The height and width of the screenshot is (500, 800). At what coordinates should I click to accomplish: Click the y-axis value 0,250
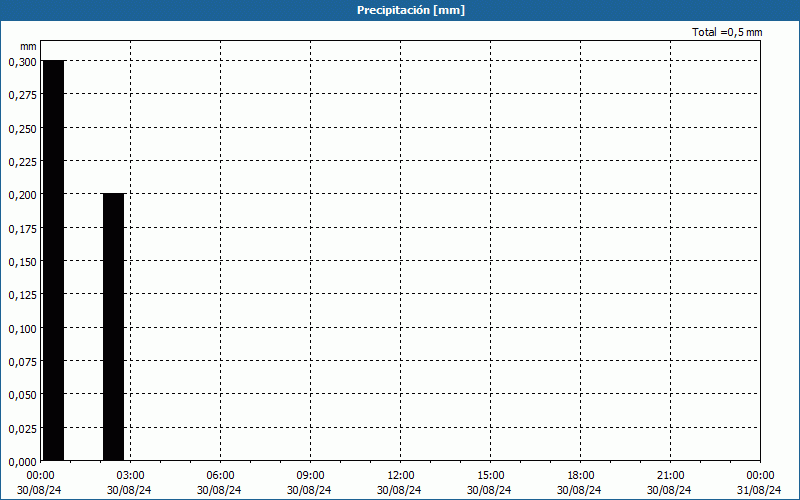22,129
